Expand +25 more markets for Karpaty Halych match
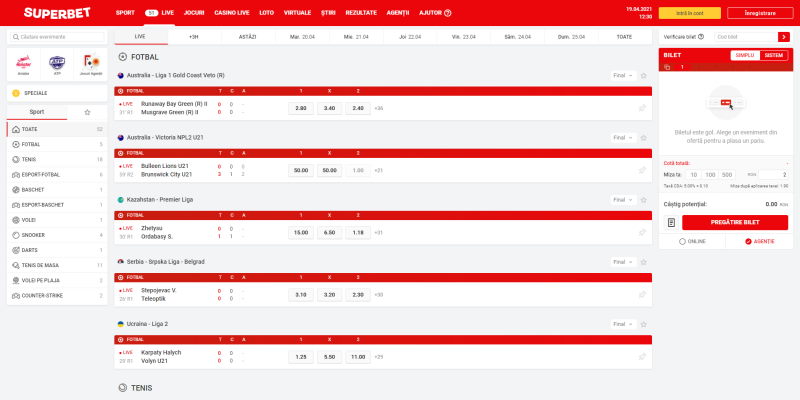The width and height of the screenshot is (800, 400). click(x=379, y=357)
